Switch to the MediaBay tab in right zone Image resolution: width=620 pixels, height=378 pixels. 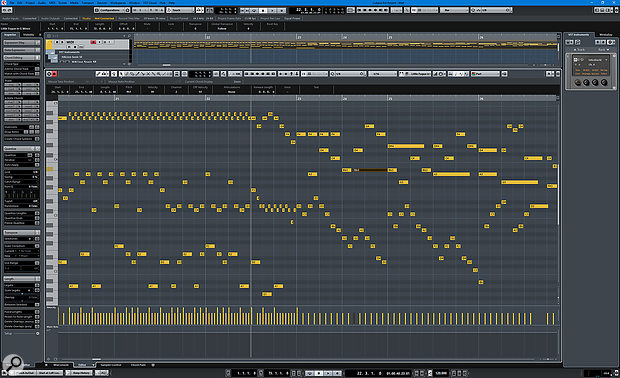(x=605, y=35)
